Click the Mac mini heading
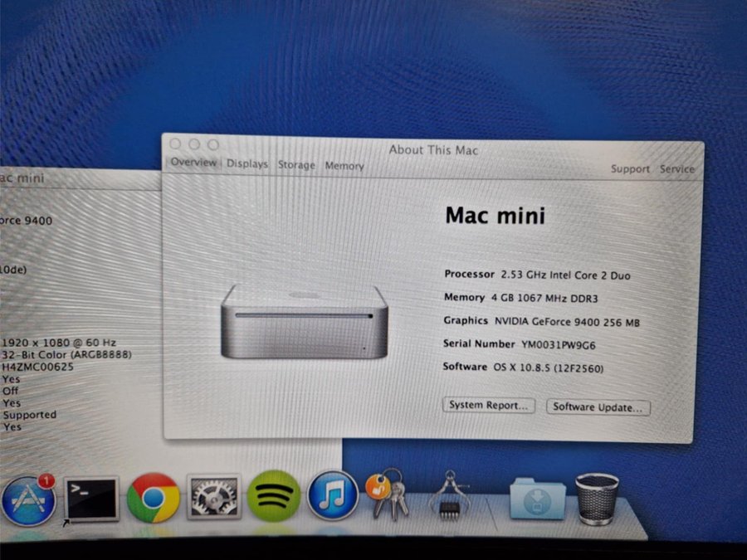This screenshot has width=747, height=560. [x=495, y=215]
